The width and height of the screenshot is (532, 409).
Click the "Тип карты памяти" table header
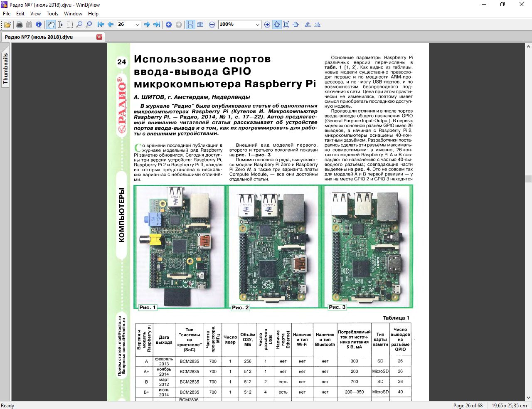(380, 340)
